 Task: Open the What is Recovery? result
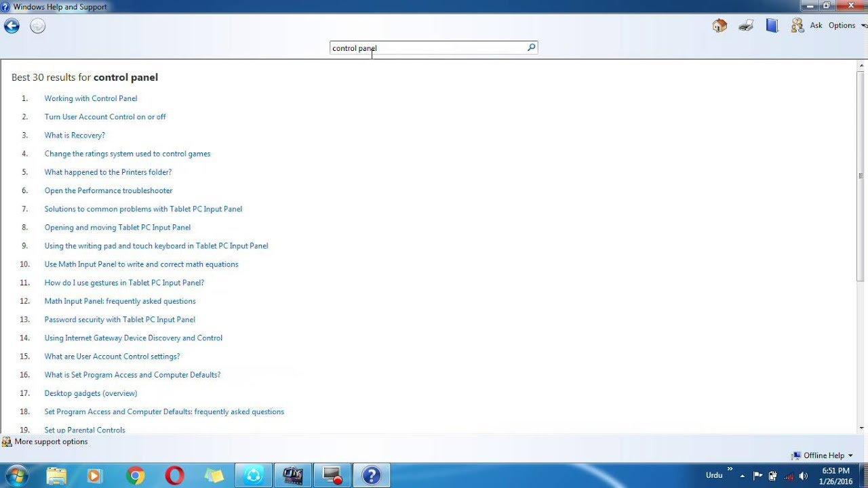pyautogui.click(x=75, y=135)
